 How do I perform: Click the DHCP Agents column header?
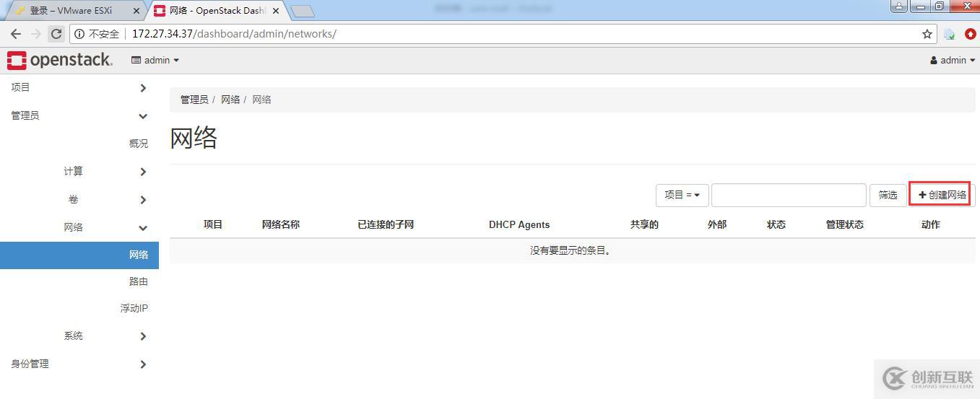click(x=519, y=224)
